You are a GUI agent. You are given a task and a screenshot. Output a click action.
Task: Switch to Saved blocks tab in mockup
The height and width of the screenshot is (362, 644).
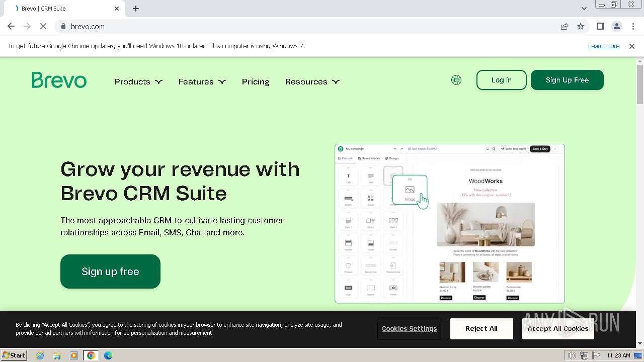(x=369, y=158)
